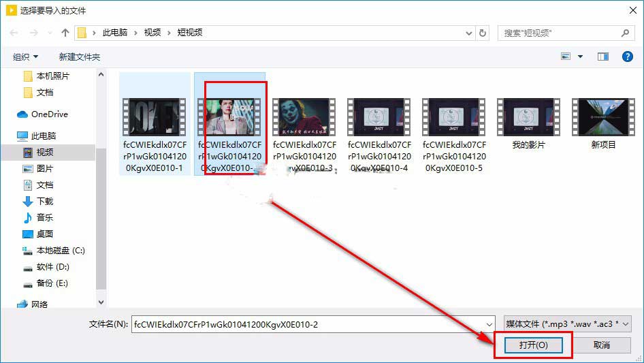This screenshot has width=644, height=363.
Task: Create a folder with 新建文件夹
Action: 79,57
